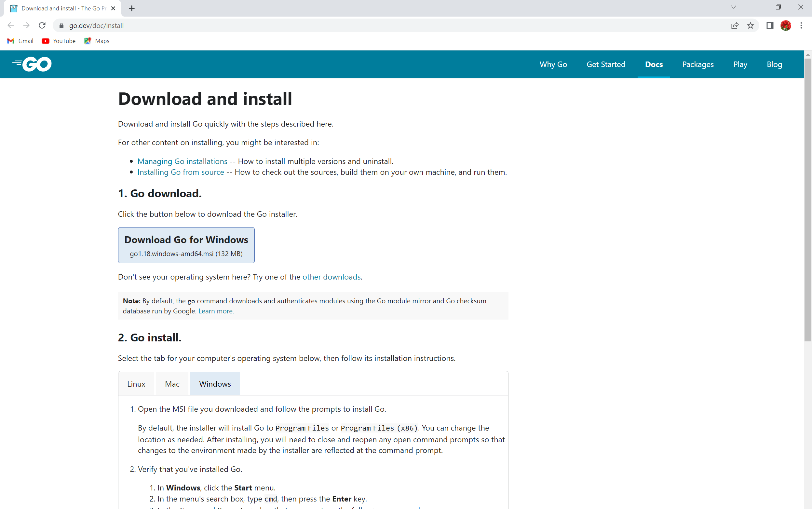
Task: Click the site lock icon
Action: (61, 26)
